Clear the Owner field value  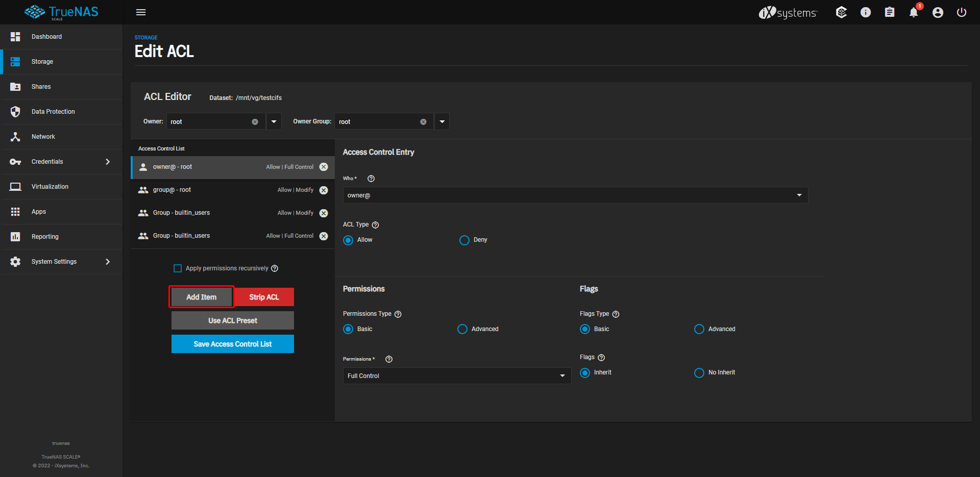(255, 122)
